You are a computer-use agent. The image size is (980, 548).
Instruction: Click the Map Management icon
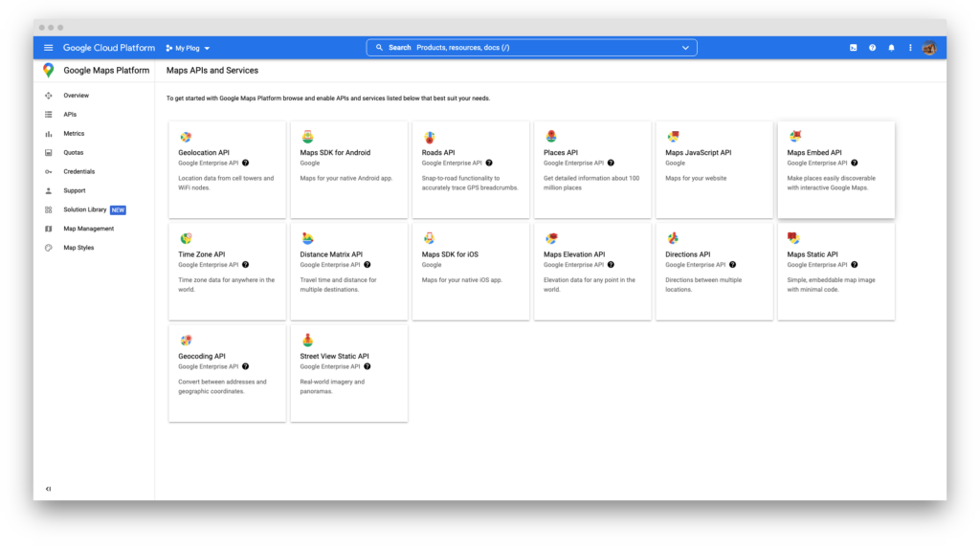48,229
